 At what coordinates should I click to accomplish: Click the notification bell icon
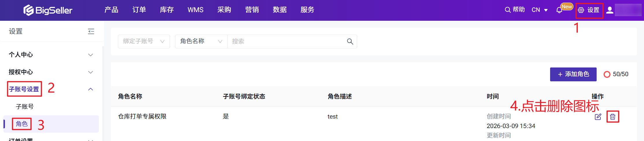[559, 10]
